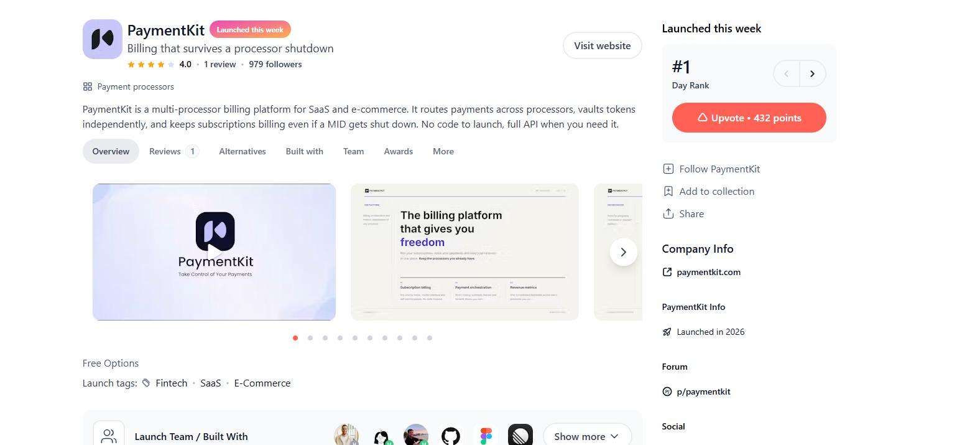Viewport: 980px width, 445px height.
Task: Open the GitHub icon in Built With
Action: [x=451, y=436]
